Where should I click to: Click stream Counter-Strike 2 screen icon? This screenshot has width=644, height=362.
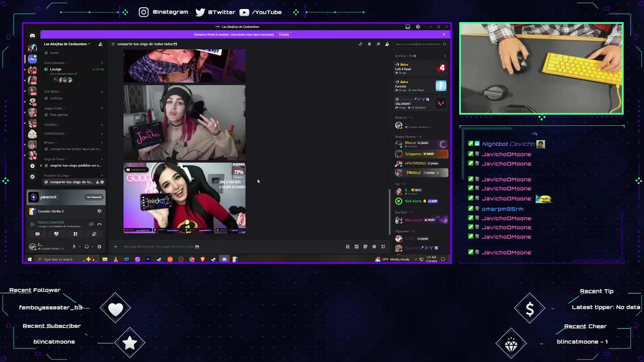(99, 211)
